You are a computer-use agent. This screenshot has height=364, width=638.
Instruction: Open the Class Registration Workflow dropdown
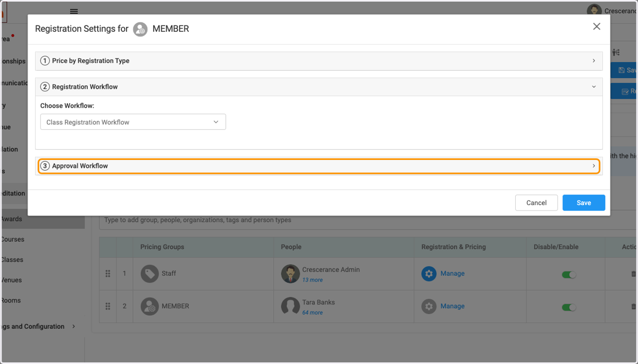pyautogui.click(x=133, y=122)
